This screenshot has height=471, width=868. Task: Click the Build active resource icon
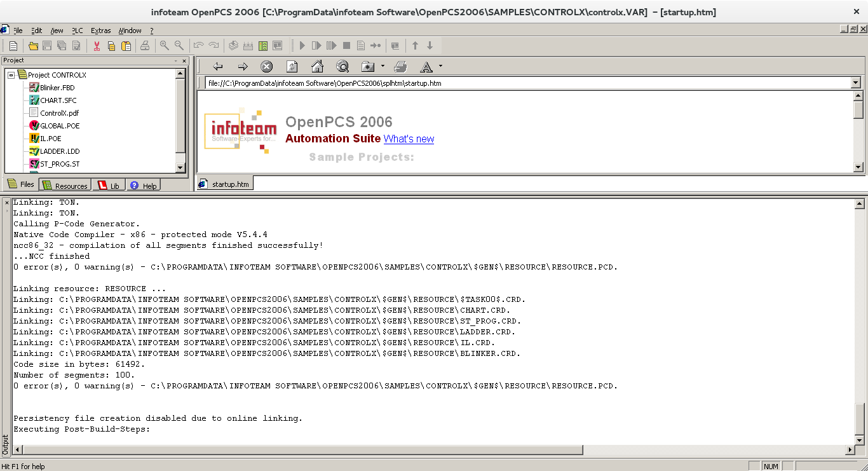click(233, 46)
